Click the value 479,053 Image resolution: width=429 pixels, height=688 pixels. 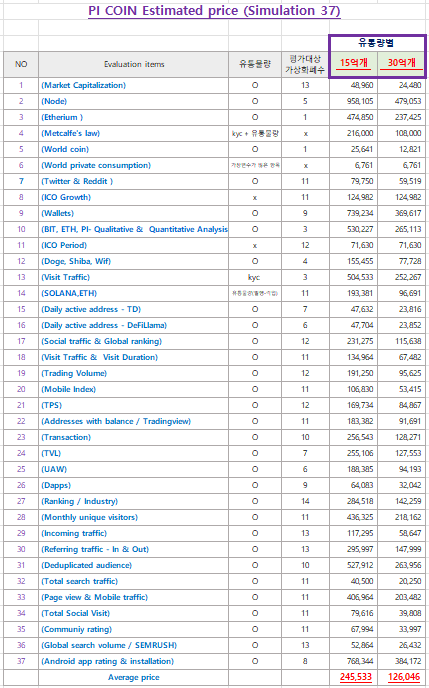point(408,101)
